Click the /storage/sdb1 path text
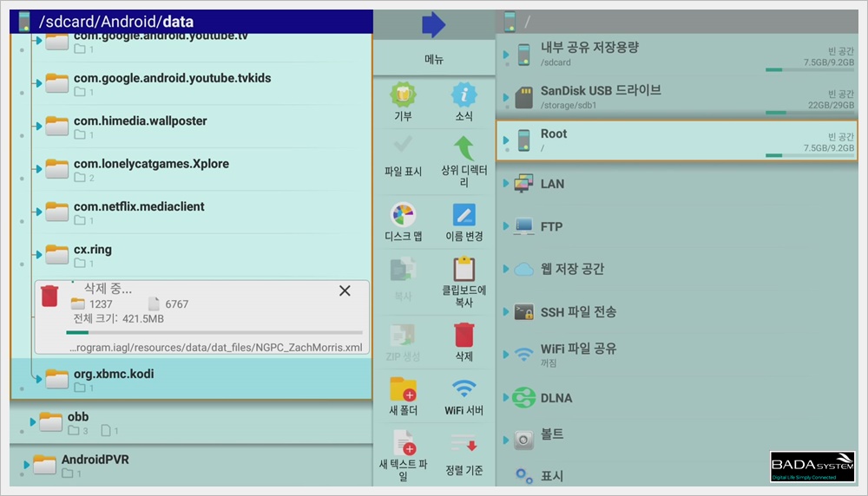Viewport: 868px width, 496px height. coord(569,105)
